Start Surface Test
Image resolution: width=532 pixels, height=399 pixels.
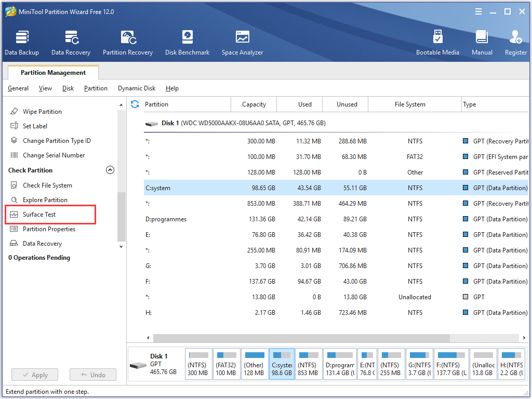coord(39,215)
